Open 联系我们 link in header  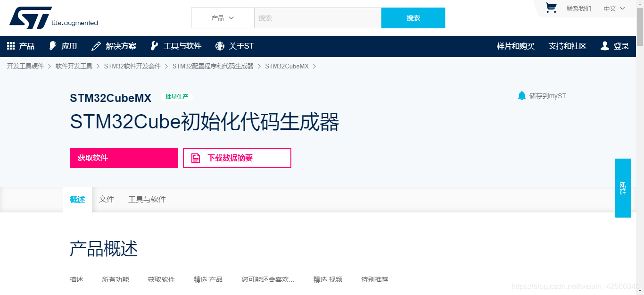tap(578, 8)
